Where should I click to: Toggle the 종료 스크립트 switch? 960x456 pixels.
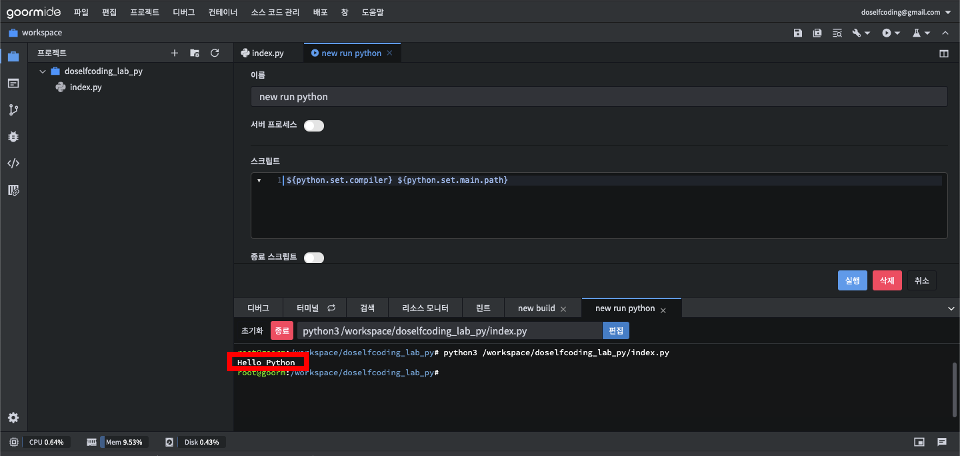coord(313,258)
